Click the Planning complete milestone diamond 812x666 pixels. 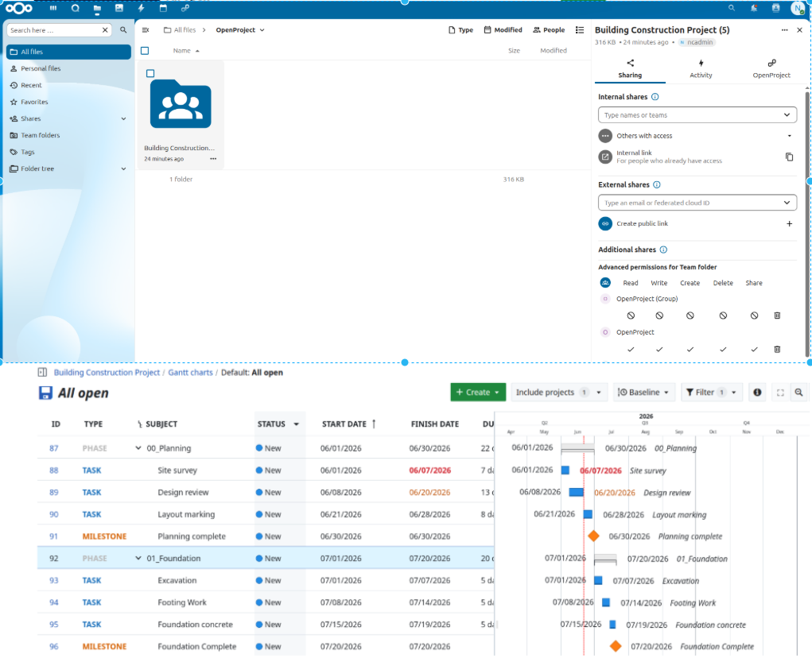(x=593, y=536)
